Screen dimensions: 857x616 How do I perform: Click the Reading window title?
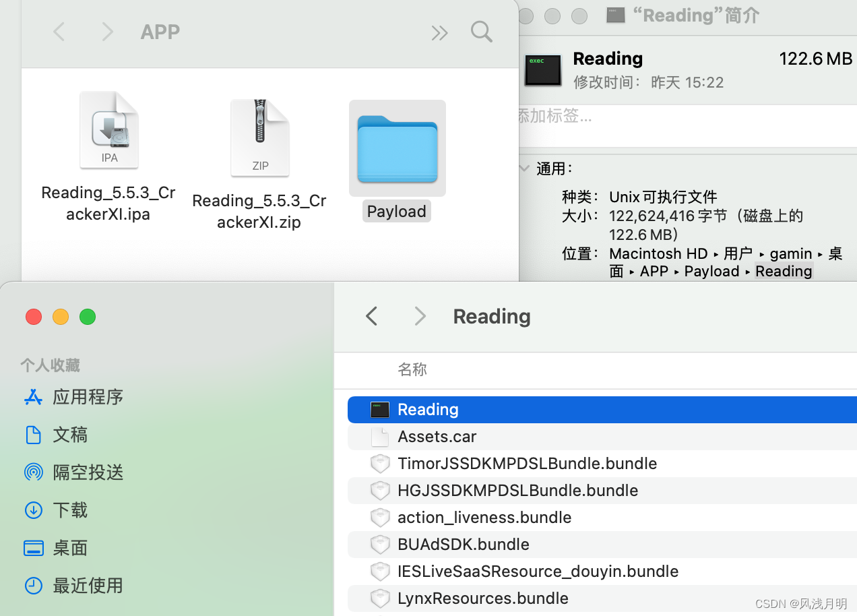pos(492,316)
